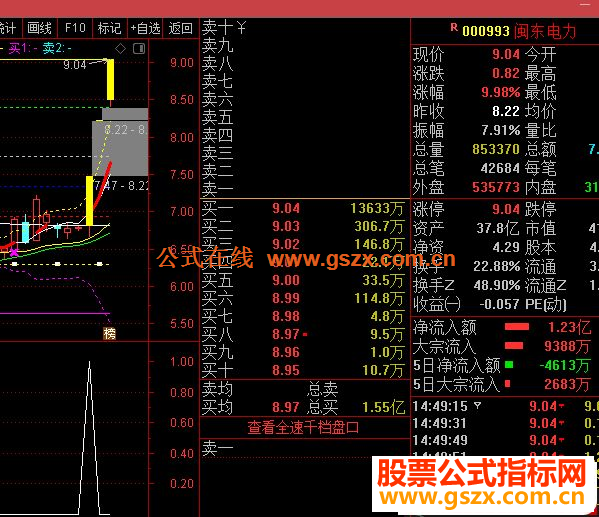Click 振幅 value 7.91%
The image size is (599, 517).
click(x=500, y=130)
